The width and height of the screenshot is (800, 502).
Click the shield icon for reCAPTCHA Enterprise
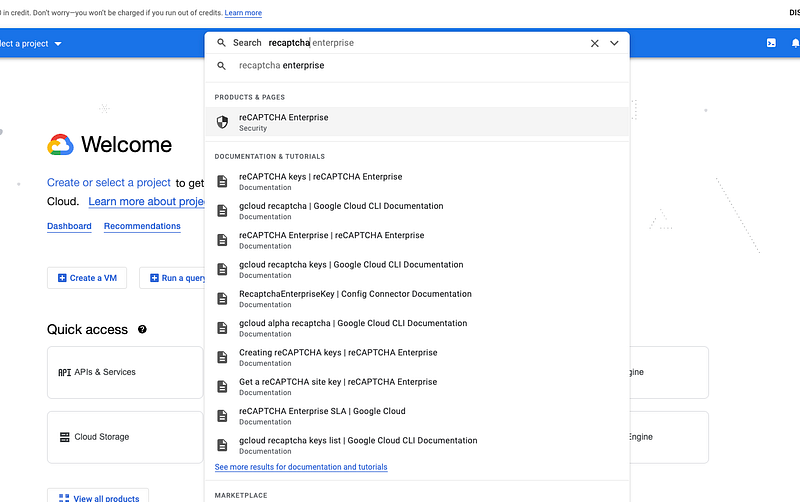coord(222,122)
